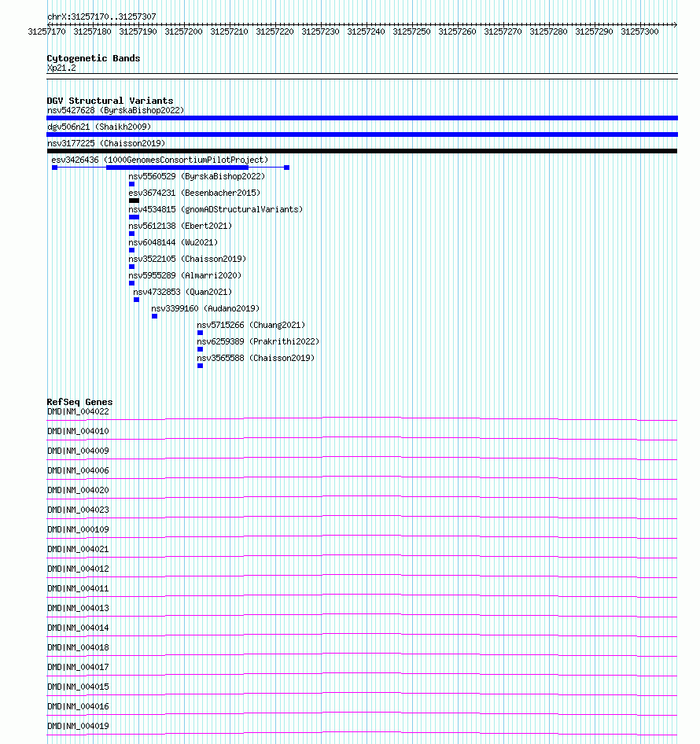Click the blue glyph under nsv4732853
700x744 pixels.
[136, 300]
